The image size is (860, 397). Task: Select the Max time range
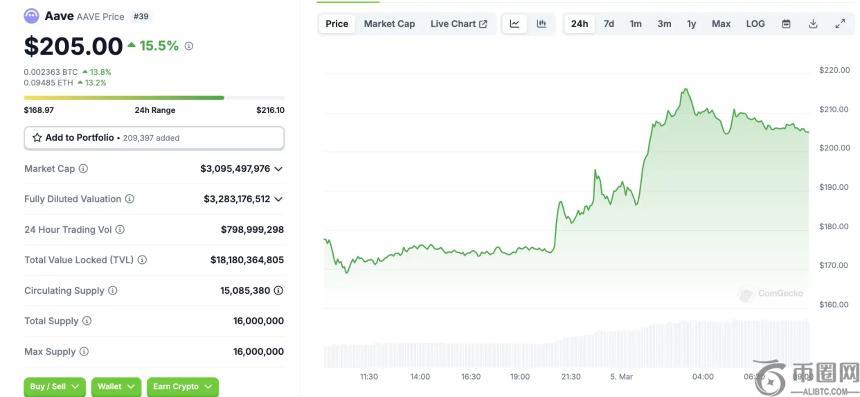pos(721,24)
